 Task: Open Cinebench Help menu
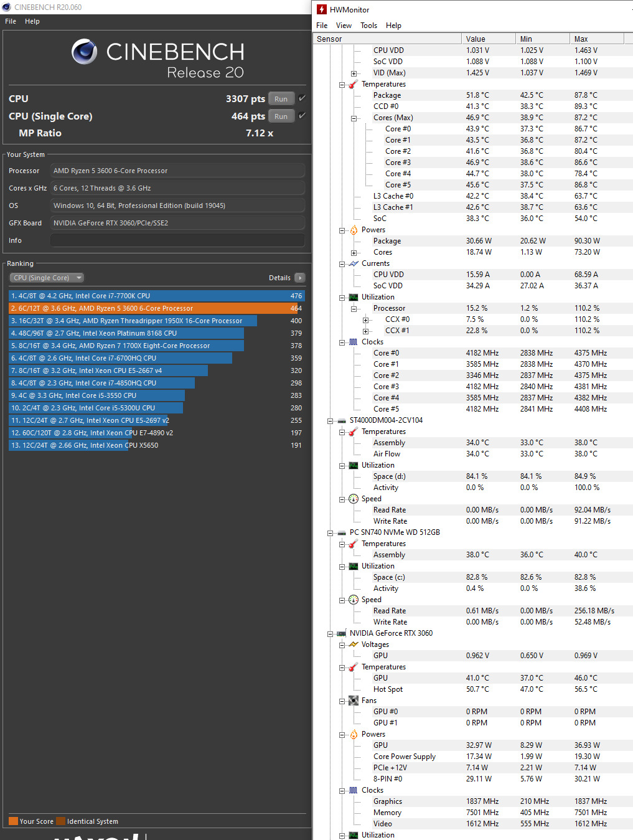[x=32, y=21]
